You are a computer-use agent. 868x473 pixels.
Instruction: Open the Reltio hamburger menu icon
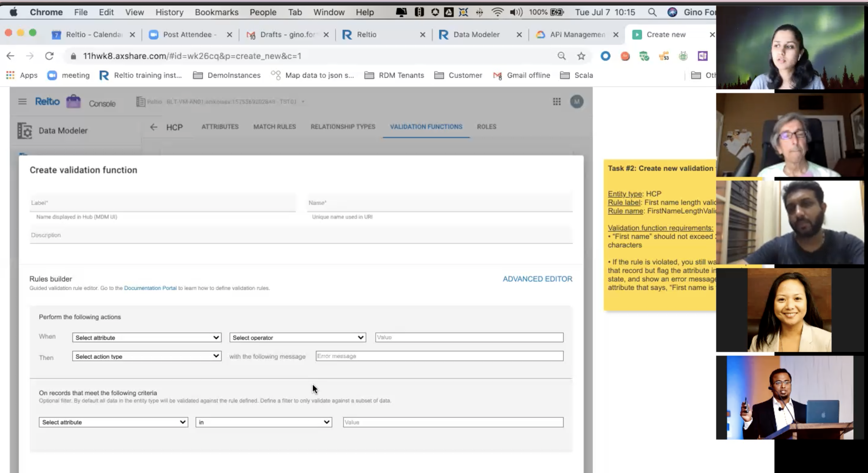[x=22, y=102]
